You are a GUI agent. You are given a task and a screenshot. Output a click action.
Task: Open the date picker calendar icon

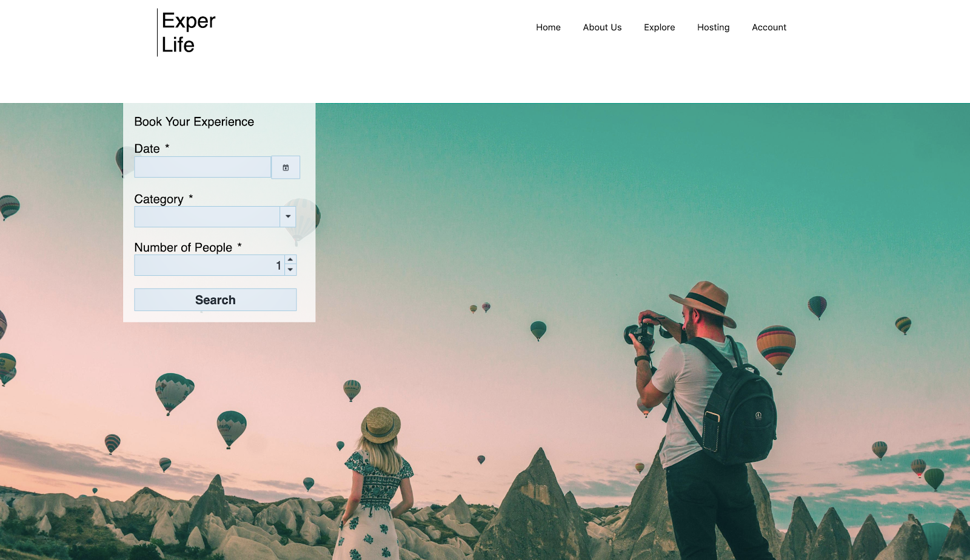coord(286,167)
